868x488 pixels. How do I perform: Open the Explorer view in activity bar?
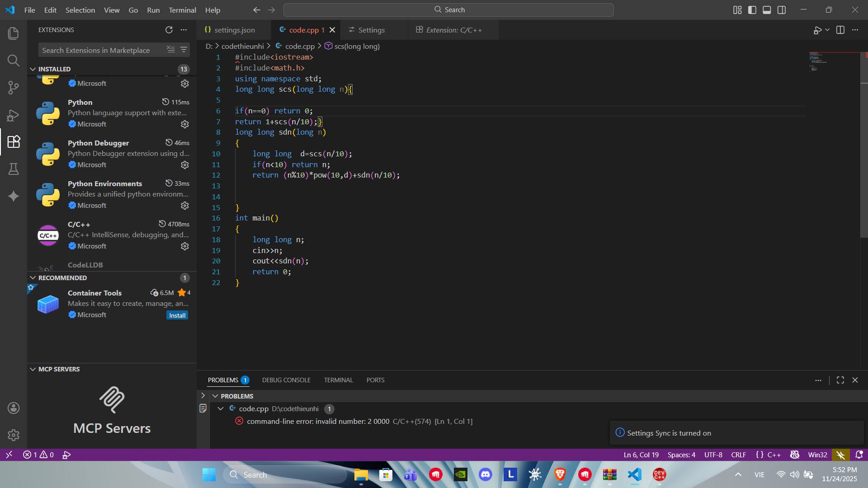click(x=14, y=33)
